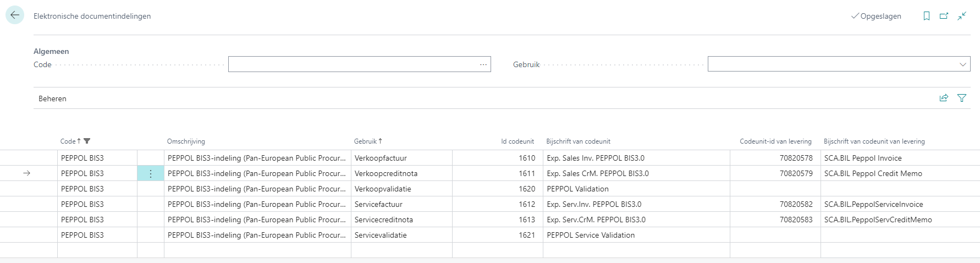Click SCA.BIL Peppol Credit Memo cell
Screen dimensions: 980x263
tap(900, 173)
